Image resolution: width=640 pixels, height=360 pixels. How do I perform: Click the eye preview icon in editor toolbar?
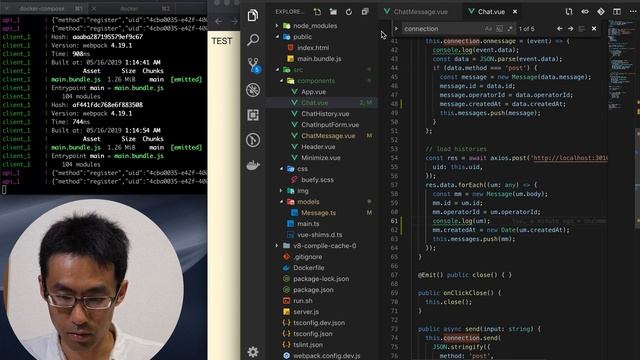(x=585, y=12)
